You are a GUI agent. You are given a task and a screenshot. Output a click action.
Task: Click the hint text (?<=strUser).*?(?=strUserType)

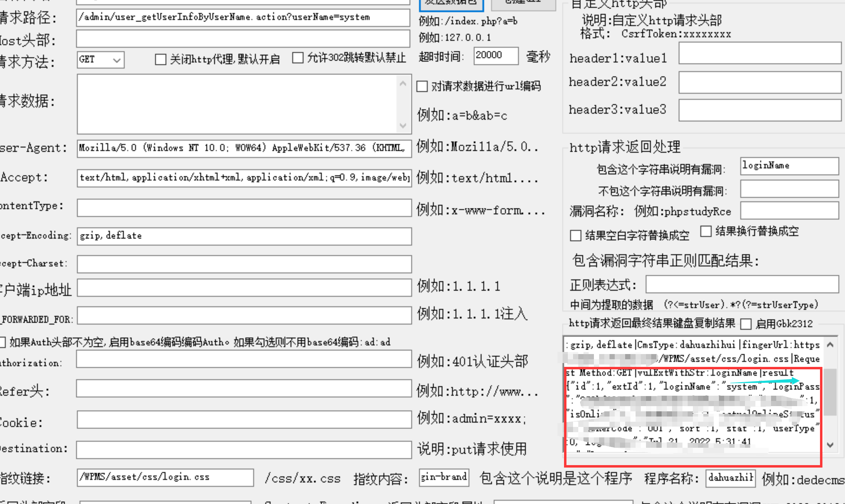pyautogui.click(x=741, y=305)
